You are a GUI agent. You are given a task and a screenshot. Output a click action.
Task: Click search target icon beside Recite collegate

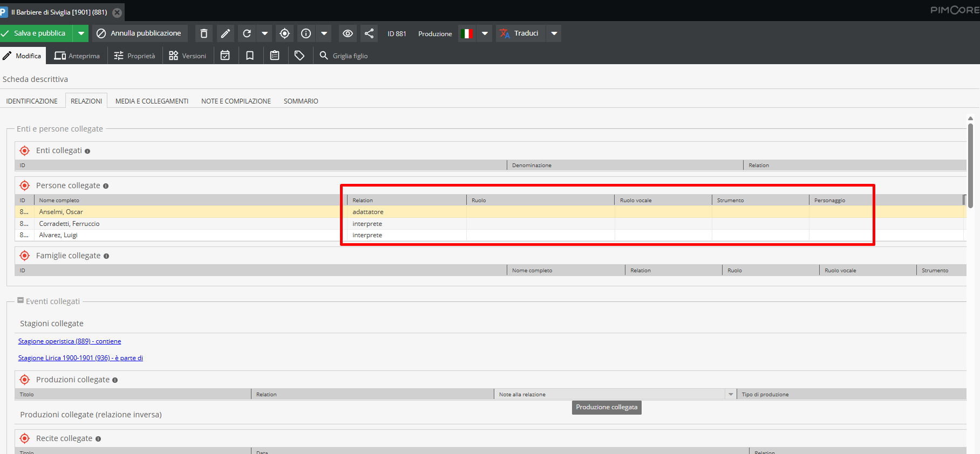[25, 438]
